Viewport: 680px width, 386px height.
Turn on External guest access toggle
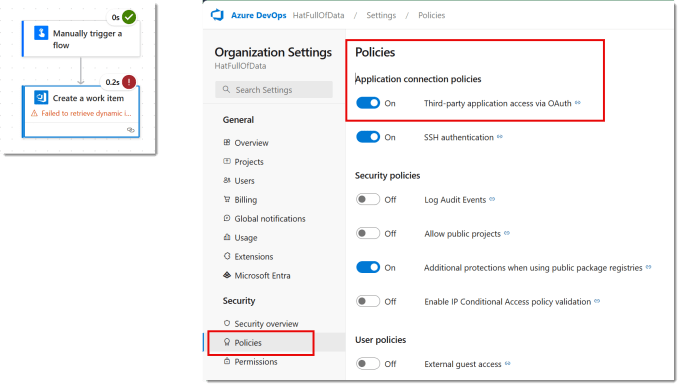tap(368, 363)
